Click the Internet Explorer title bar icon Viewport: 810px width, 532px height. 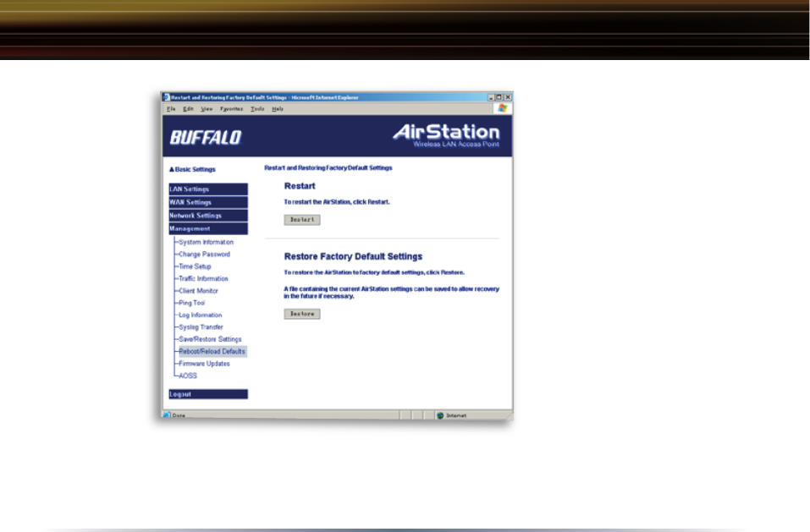(167, 97)
